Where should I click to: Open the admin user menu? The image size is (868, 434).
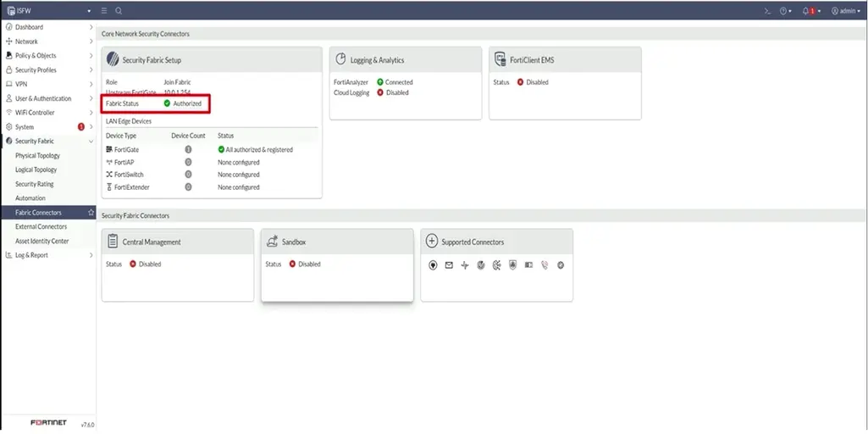click(x=845, y=10)
